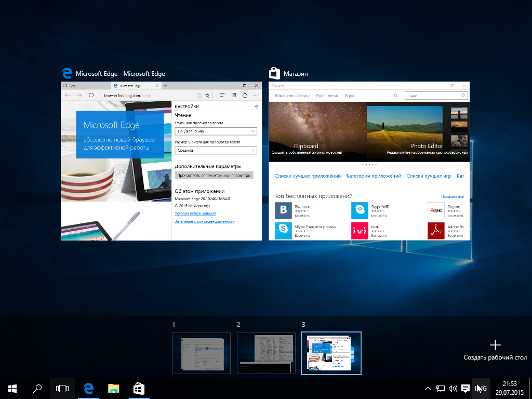
Task: Open the Яндекс app icon in Store
Action: pos(436,211)
